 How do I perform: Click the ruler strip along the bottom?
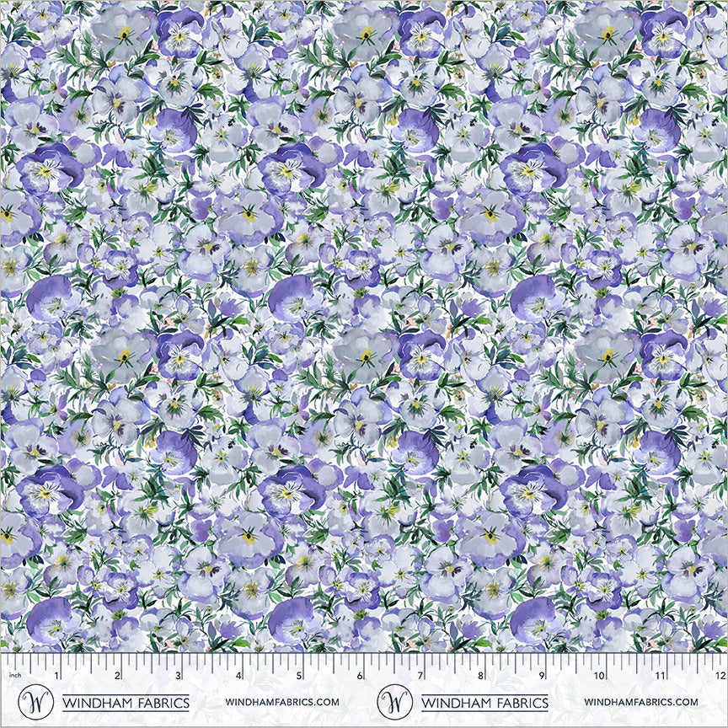(364, 672)
